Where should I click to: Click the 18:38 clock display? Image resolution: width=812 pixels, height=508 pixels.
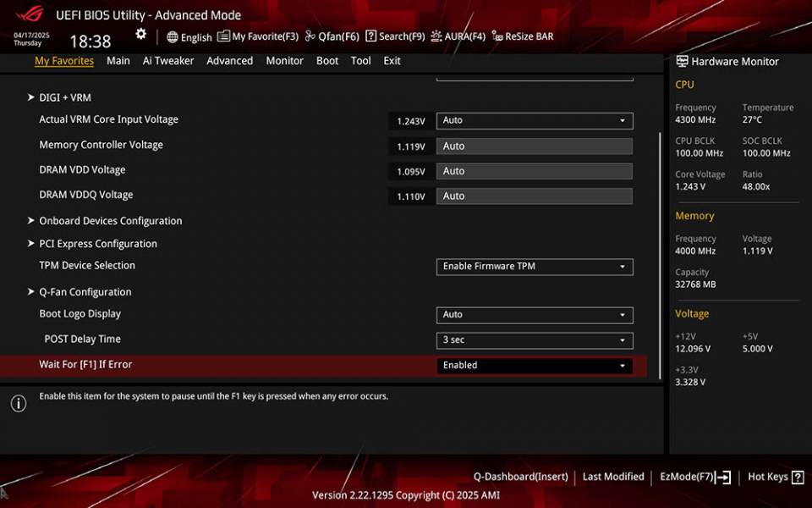tap(91, 41)
